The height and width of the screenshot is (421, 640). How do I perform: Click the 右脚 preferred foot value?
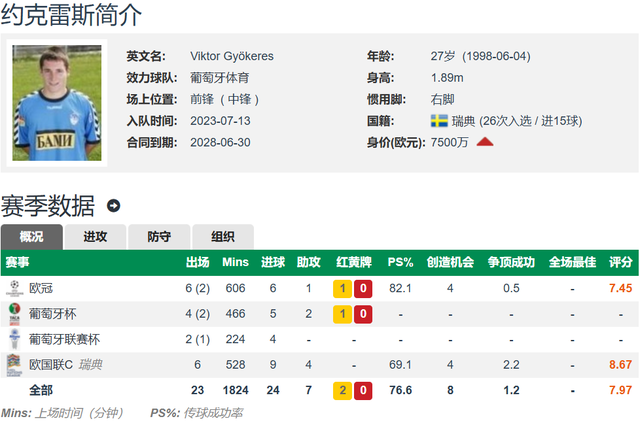[443, 99]
